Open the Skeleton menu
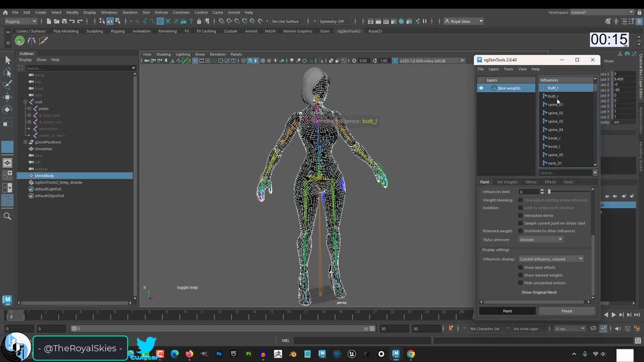The height and width of the screenshot is (362, 644). [x=130, y=12]
